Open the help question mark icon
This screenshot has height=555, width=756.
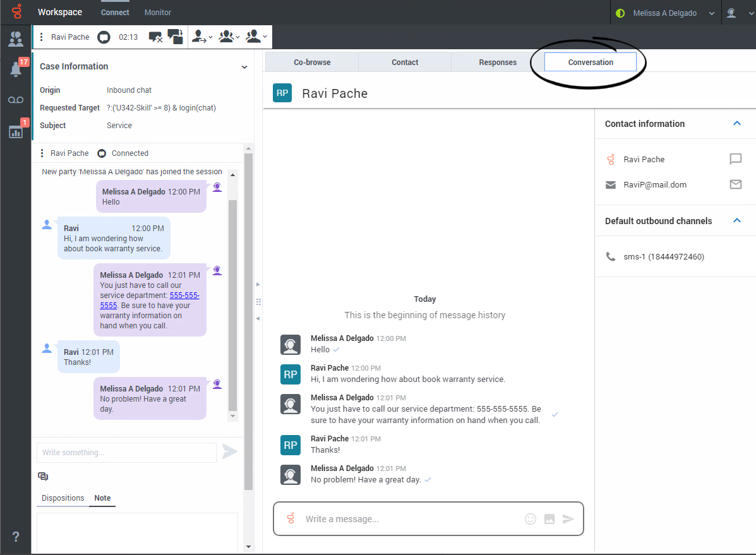16,537
